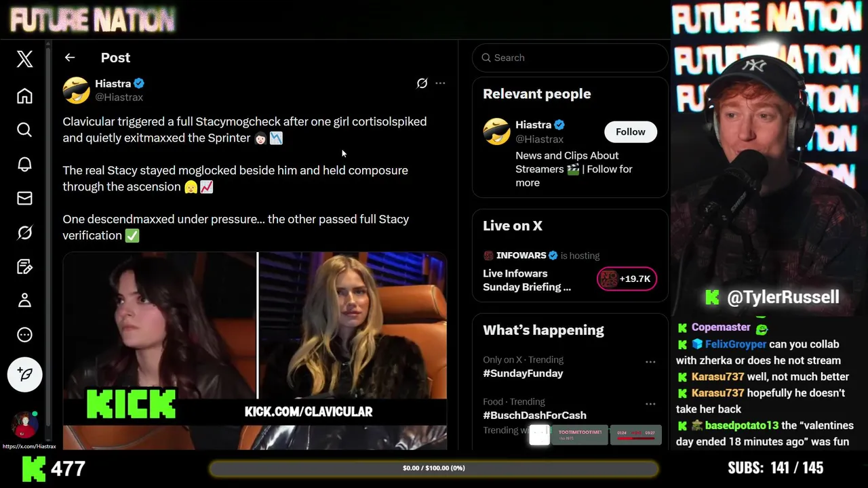This screenshot has height=488, width=868.
Task: Click the INFOWARS host name
Action: (x=521, y=256)
